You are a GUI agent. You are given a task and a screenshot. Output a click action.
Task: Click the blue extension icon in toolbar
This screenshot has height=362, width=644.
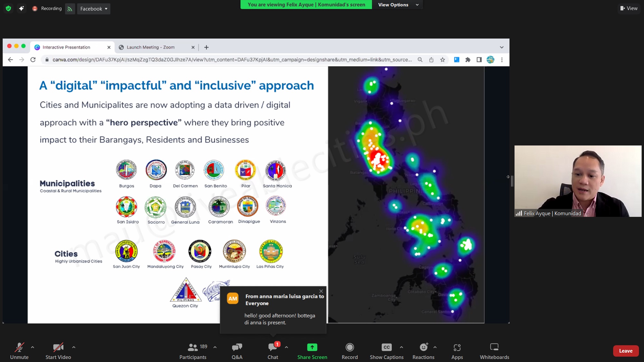point(457,60)
